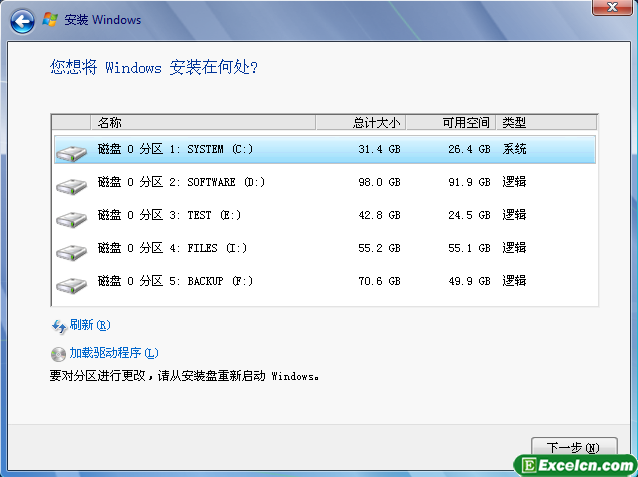Select 磁盘 0 分区 4: FILES (I:)

pyautogui.click(x=325, y=248)
